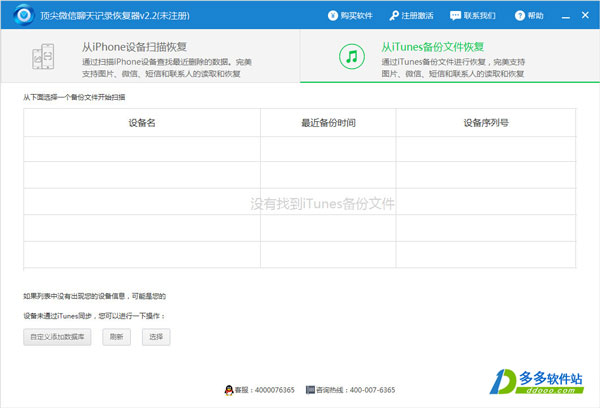Click the 最近备份时间 column header
Viewport: 600px width, 408px height.
328,123
